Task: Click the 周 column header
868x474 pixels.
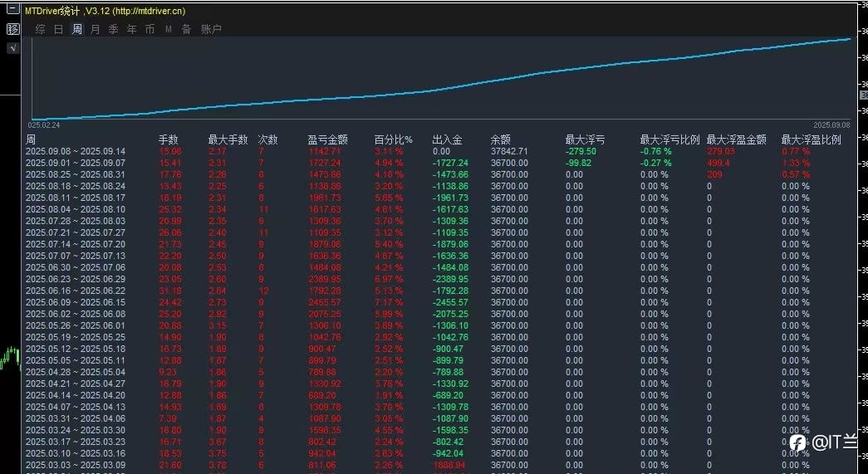Action: 31,140
